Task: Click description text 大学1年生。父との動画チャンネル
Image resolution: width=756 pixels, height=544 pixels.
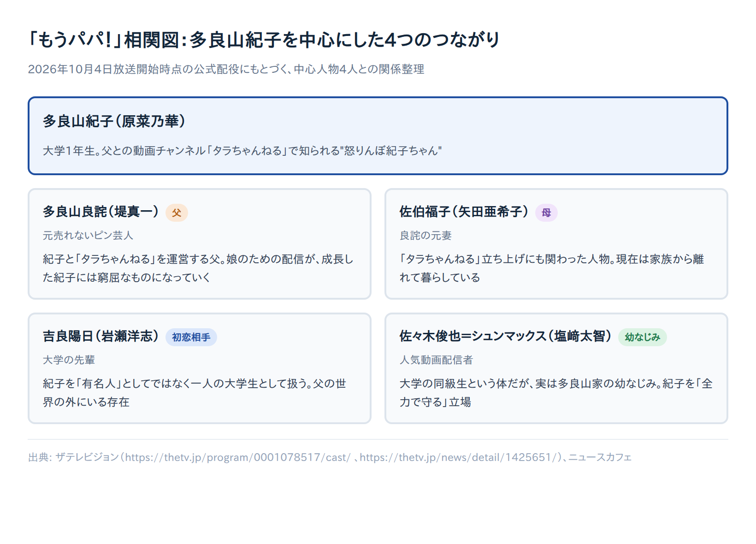Action: [242, 151]
